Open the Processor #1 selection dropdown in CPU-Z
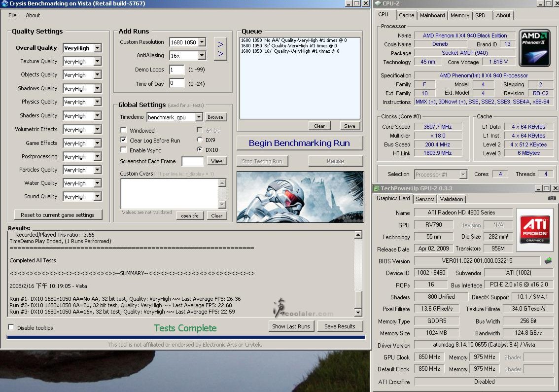 463,175
